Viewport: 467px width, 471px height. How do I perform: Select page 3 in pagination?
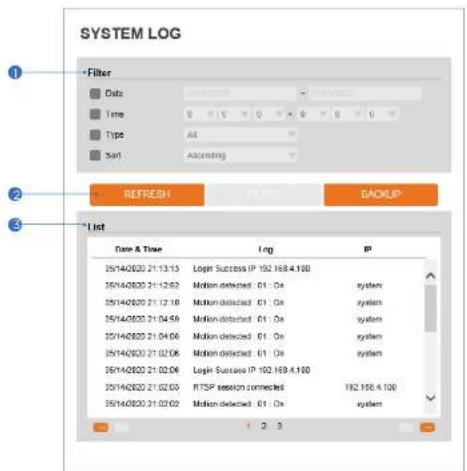[x=280, y=426]
